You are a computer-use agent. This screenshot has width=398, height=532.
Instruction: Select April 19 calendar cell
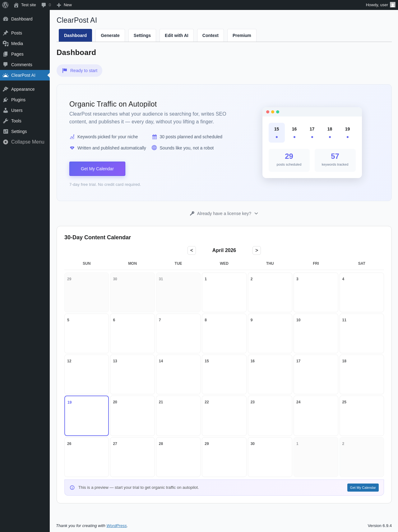pyautogui.click(x=86, y=416)
